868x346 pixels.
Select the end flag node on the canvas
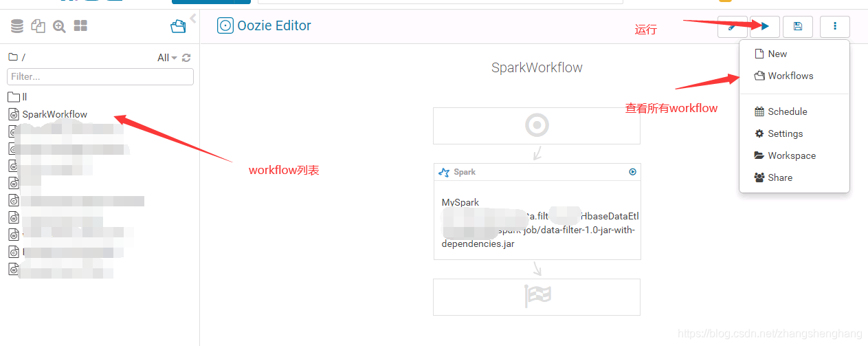click(x=537, y=296)
